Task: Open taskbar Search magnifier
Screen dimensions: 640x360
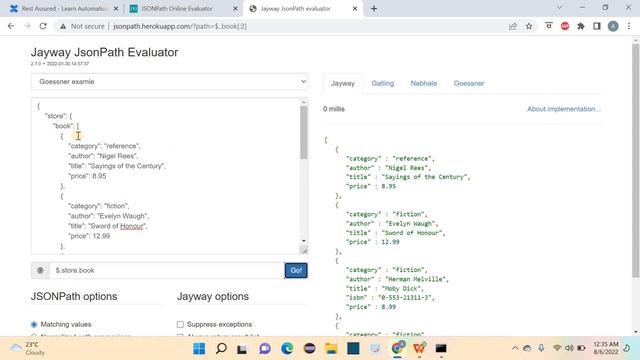Action: click(x=221, y=349)
